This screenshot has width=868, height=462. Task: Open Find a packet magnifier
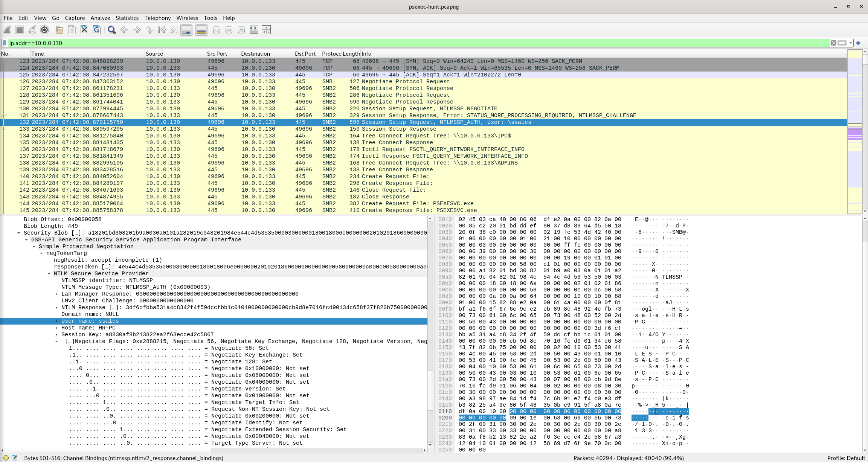coord(111,30)
